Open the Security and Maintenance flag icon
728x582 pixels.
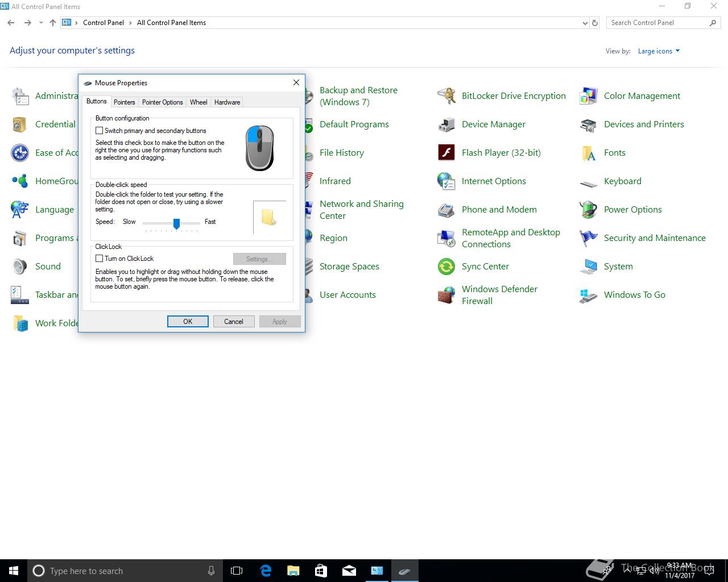click(x=588, y=238)
